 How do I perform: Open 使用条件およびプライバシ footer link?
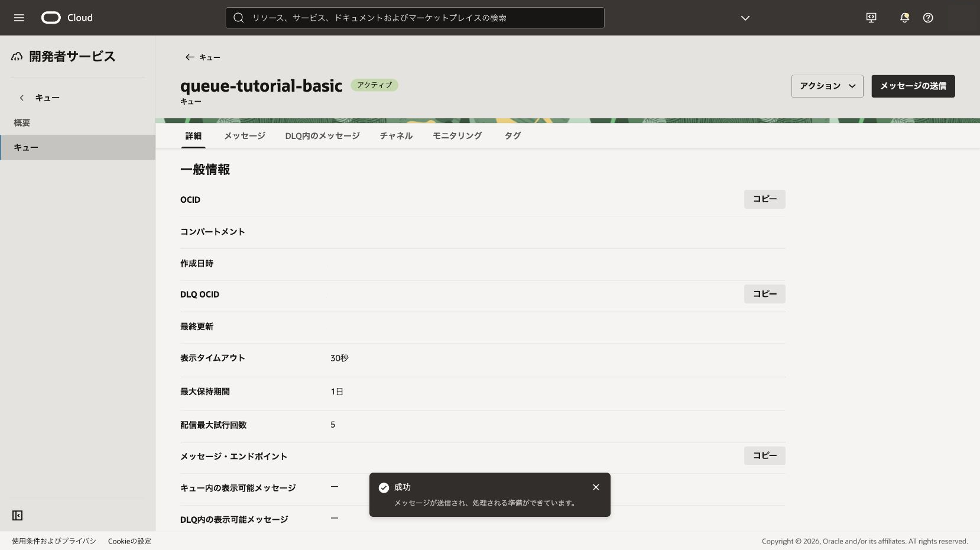54,541
